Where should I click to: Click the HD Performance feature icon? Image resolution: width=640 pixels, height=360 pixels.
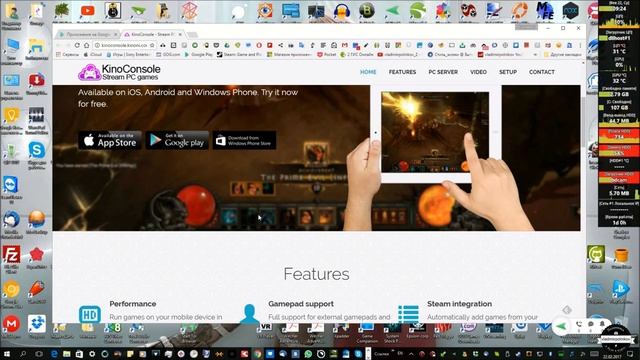coord(89,314)
